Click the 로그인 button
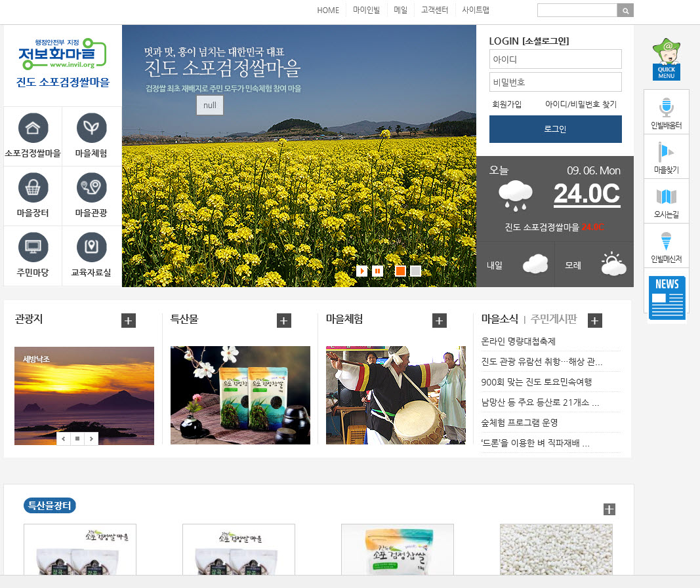Viewport: 700px width, 588px height. [x=555, y=129]
